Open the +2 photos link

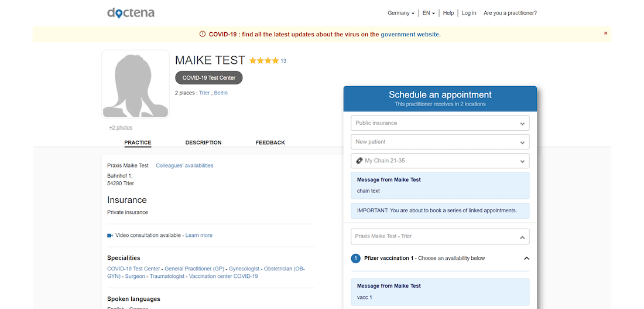(x=121, y=128)
